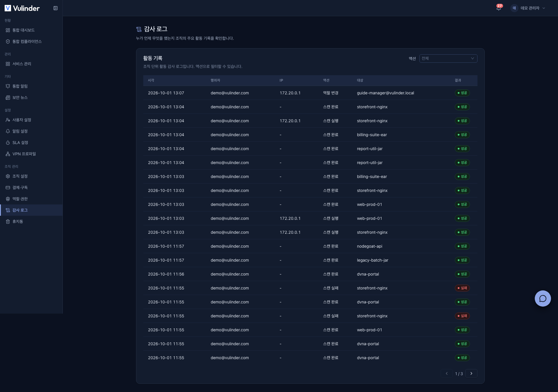The image size is (558, 392).
Task: Go to next page of activity log
Action: pyautogui.click(x=471, y=373)
